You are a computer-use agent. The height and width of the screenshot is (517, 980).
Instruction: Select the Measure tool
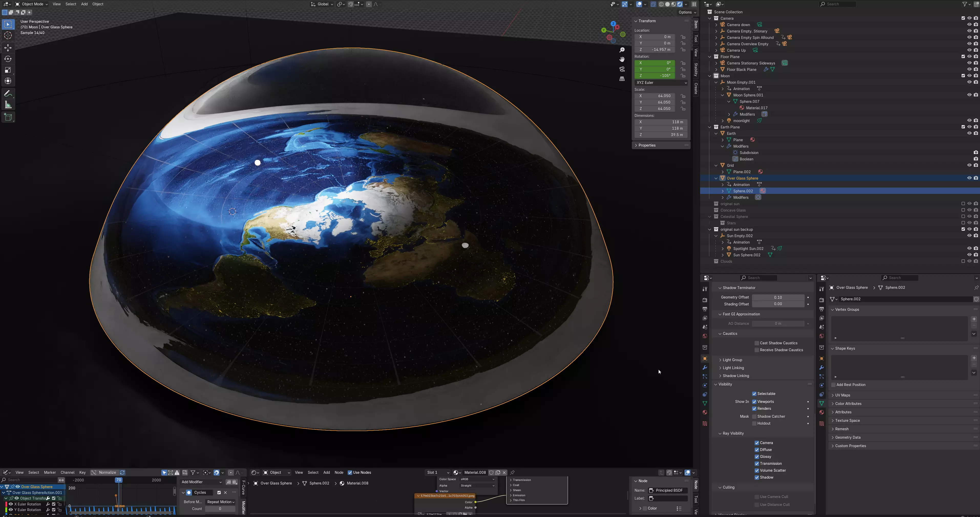(8, 105)
